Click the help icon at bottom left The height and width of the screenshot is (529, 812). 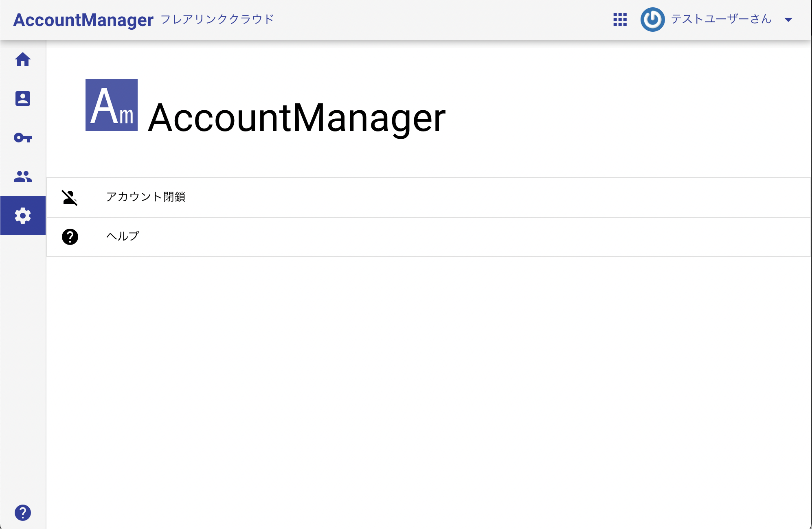23,512
